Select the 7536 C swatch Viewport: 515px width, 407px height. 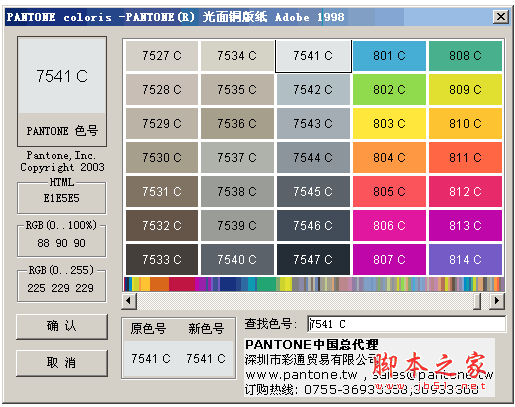pos(237,124)
